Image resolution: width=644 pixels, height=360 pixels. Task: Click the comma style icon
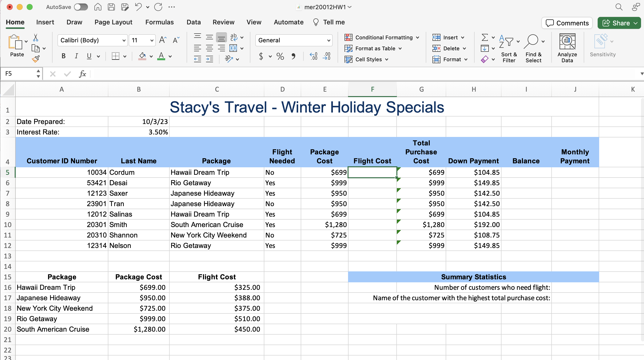(294, 57)
